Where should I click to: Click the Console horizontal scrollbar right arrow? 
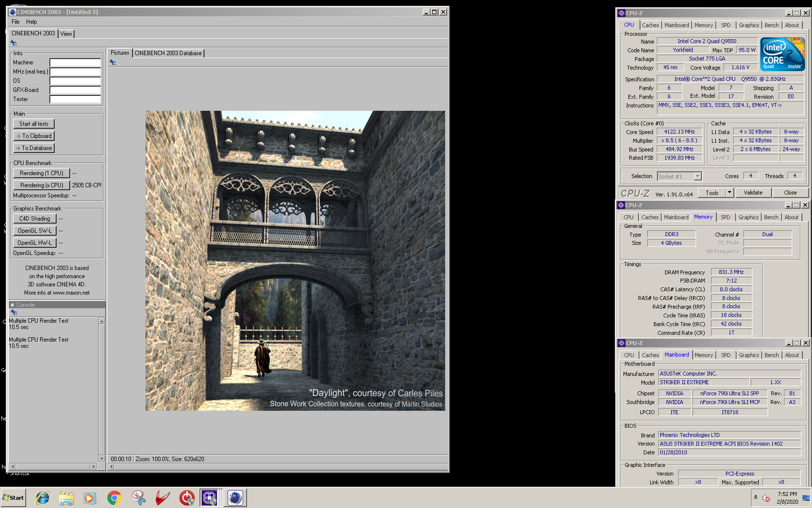point(94,466)
